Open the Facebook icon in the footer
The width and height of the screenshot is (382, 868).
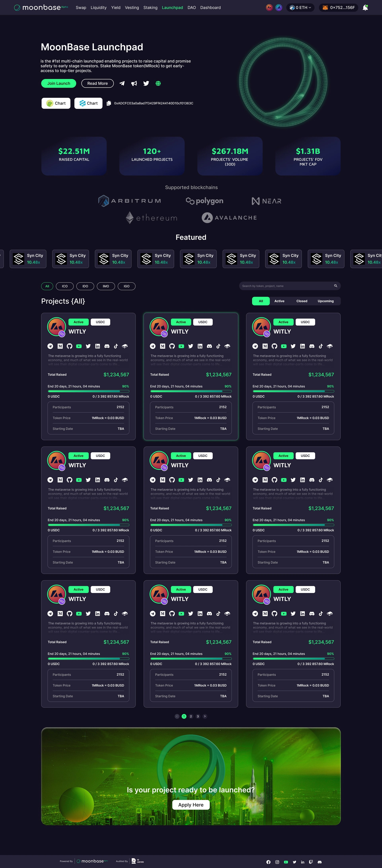click(268, 862)
